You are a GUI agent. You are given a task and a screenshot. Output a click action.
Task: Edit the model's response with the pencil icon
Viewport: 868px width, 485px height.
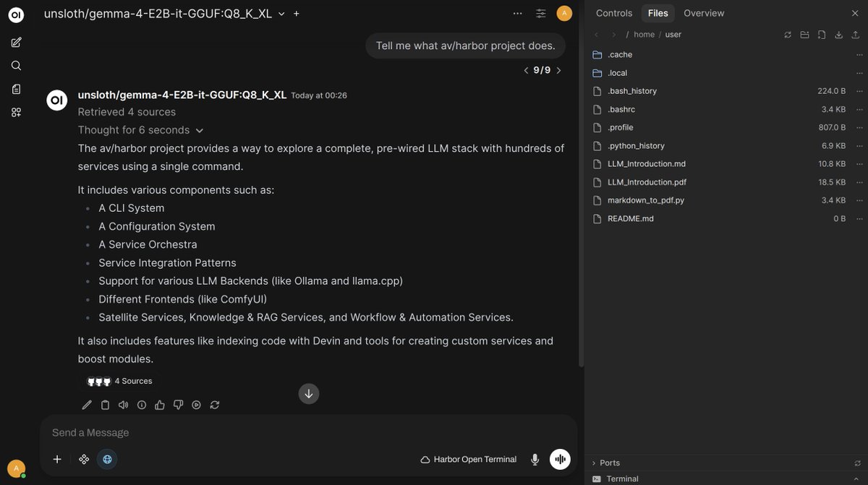click(86, 404)
